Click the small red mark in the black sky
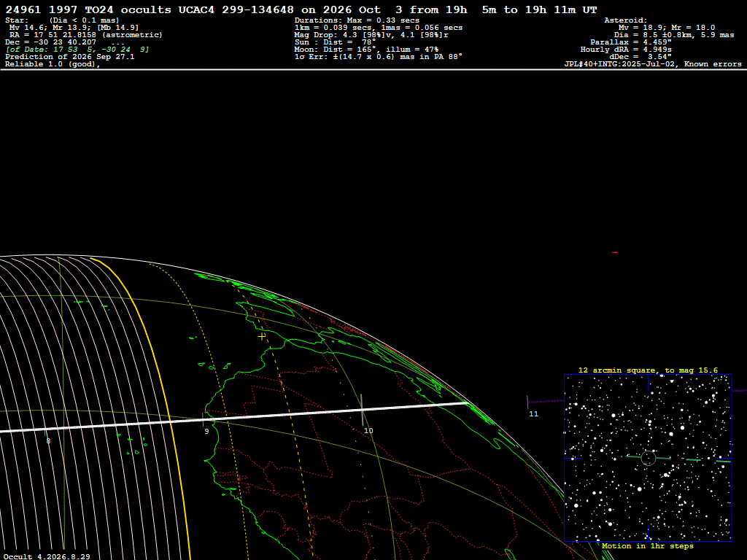The width and height of the screenshot is (747, 560). click(614, 252)
